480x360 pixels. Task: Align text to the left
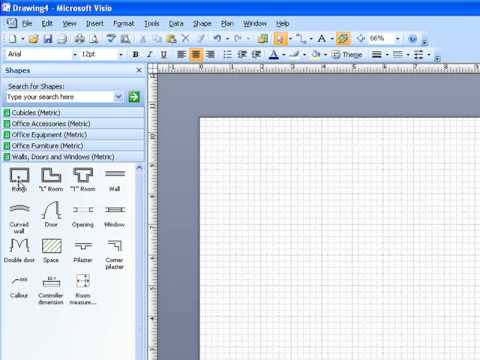pyautogui.click(x=181, y=54)
